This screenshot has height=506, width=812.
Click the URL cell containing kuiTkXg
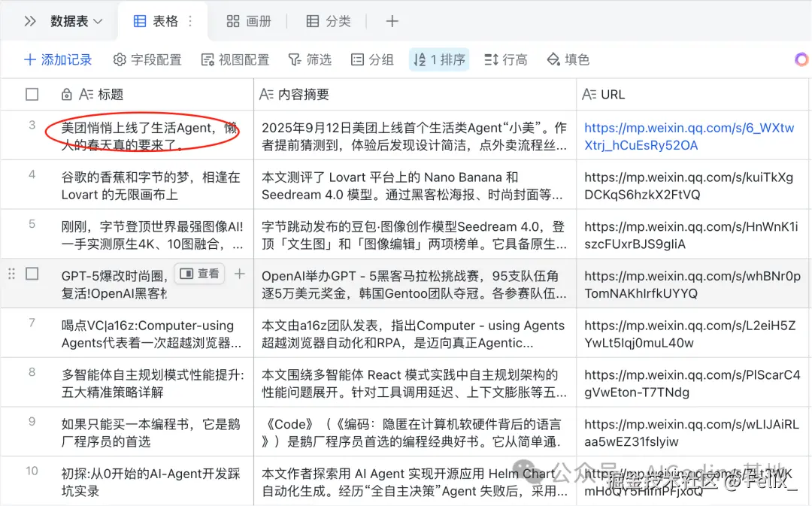(x=692, y=186)
